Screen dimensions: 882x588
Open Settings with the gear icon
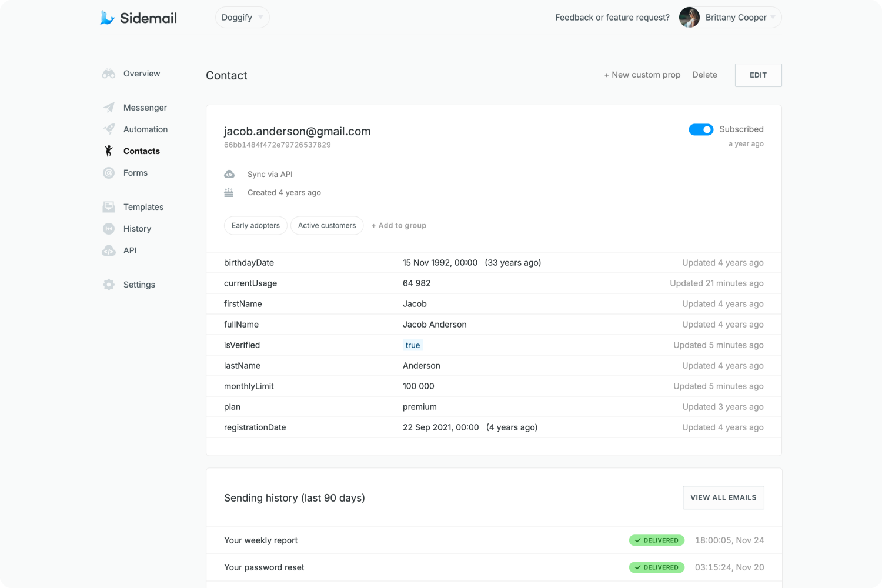[109, 284]
